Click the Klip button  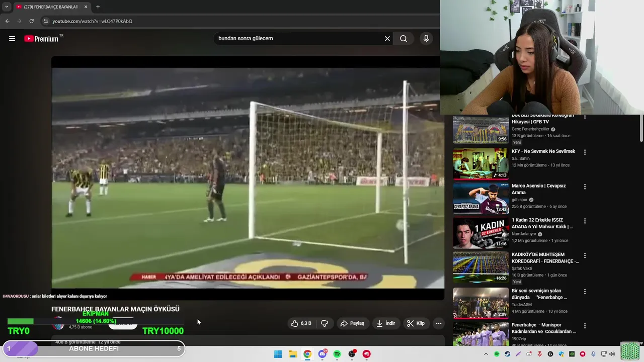(416, 323)
